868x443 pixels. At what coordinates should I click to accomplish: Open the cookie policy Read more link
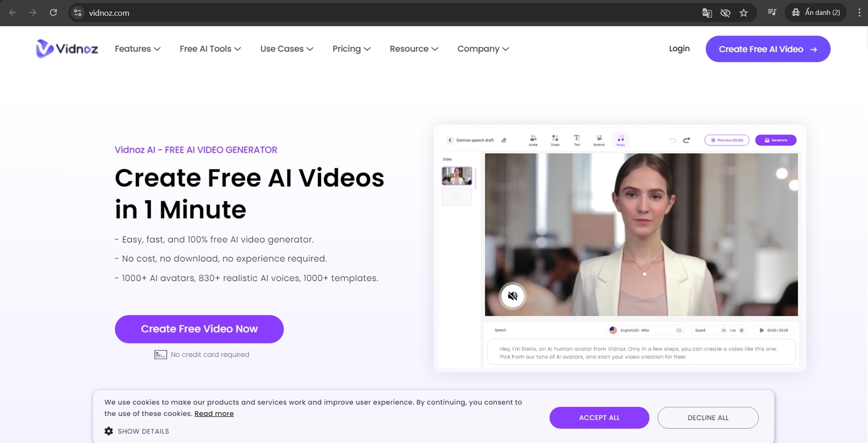coord(214,414)
